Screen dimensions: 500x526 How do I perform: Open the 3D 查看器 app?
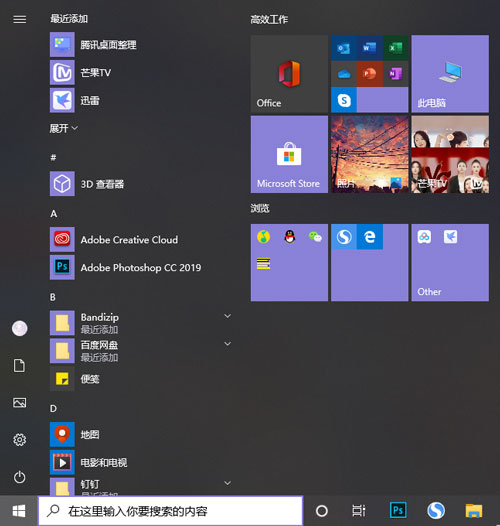139,184
